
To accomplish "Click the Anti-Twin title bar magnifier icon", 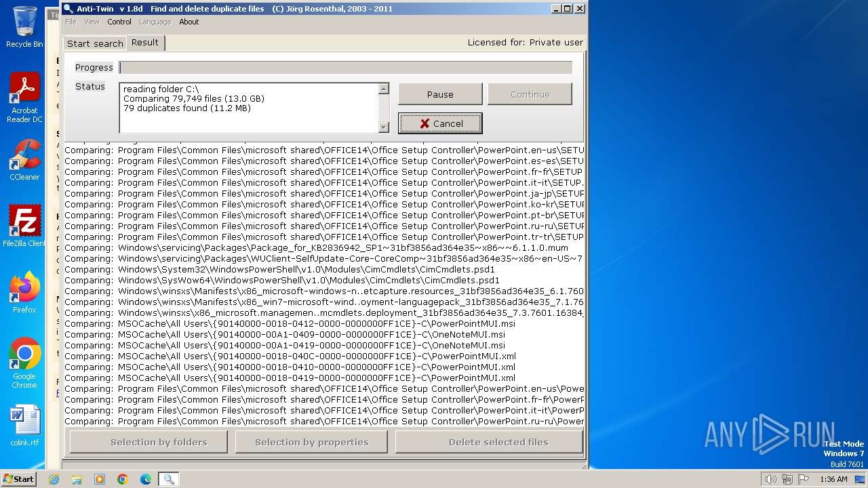I will 68,9.
